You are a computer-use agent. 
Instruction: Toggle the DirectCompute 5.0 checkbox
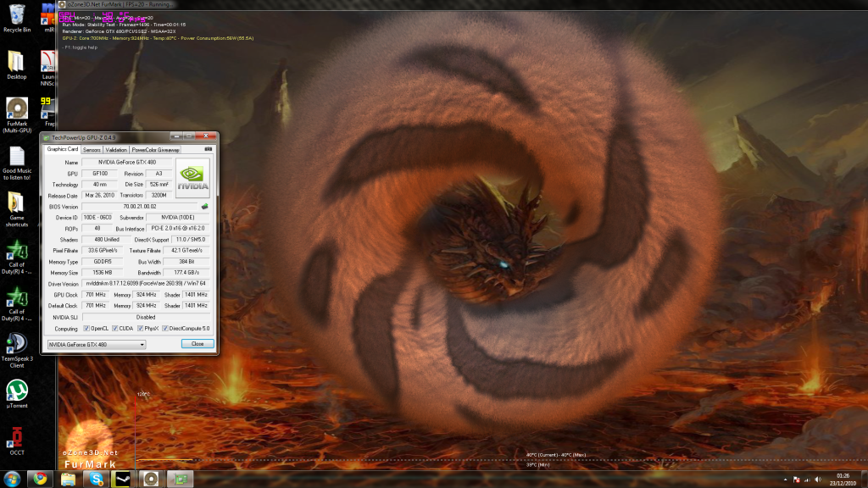165,329
